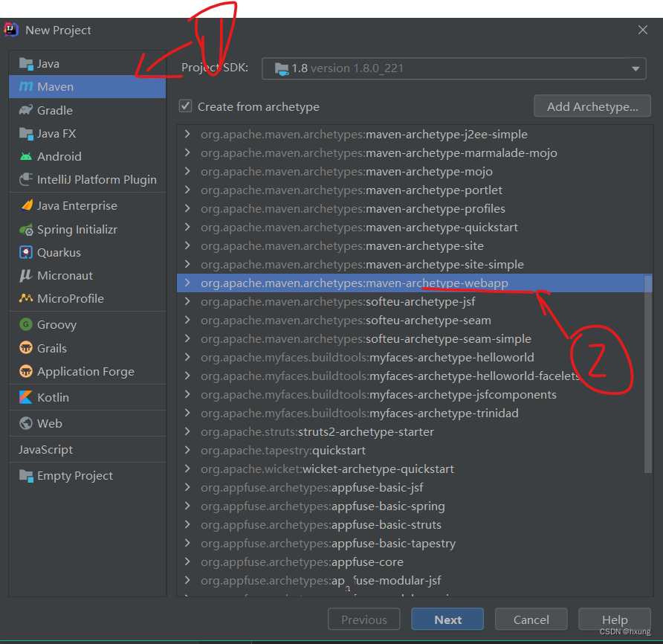Select maven-archetype-site row
The image size is (663, 644).
[x=415, y=246]
